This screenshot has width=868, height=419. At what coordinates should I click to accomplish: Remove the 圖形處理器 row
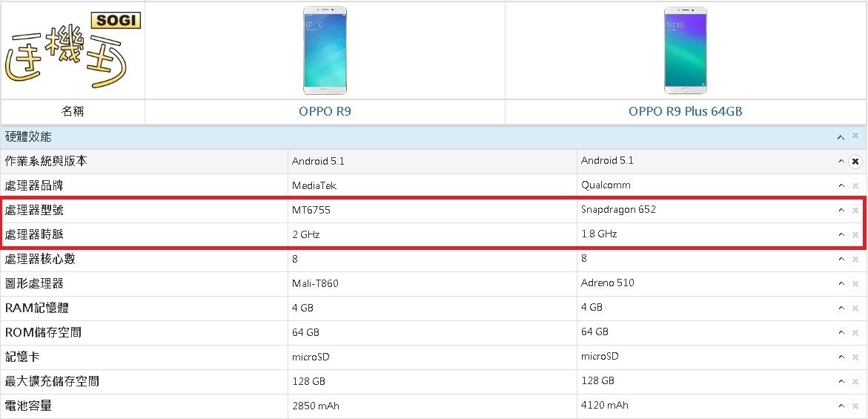pyautogui.click(x=855, y=284)
